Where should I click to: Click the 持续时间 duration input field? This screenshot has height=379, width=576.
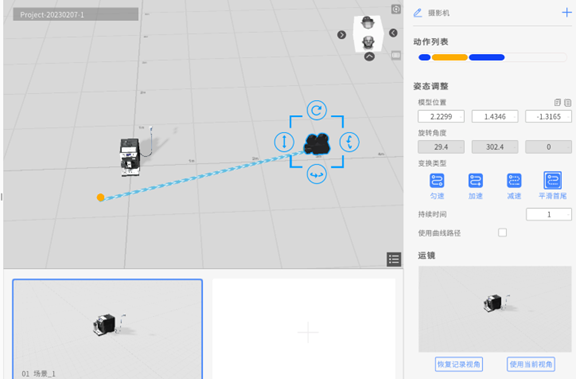tap(548, 214)
